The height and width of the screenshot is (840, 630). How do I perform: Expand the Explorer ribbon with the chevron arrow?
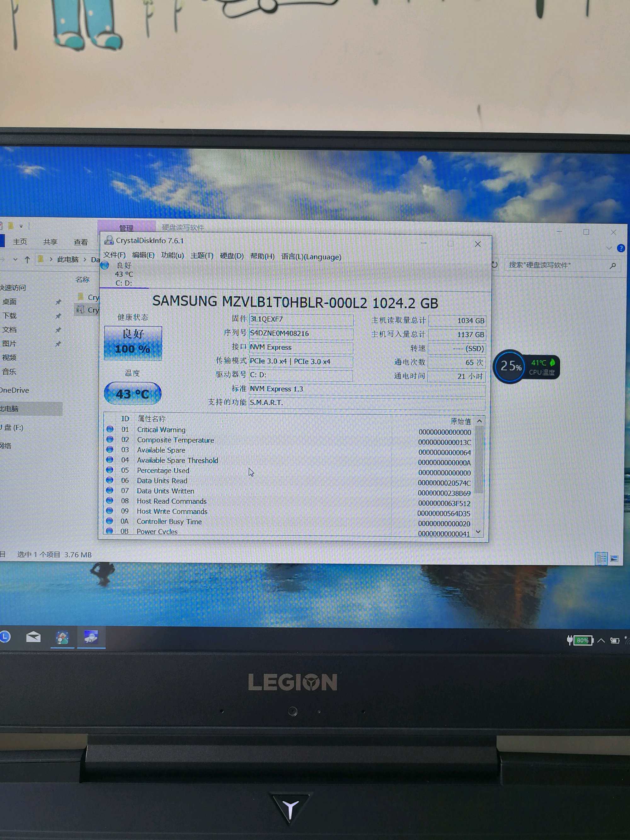tap(609, 248)
